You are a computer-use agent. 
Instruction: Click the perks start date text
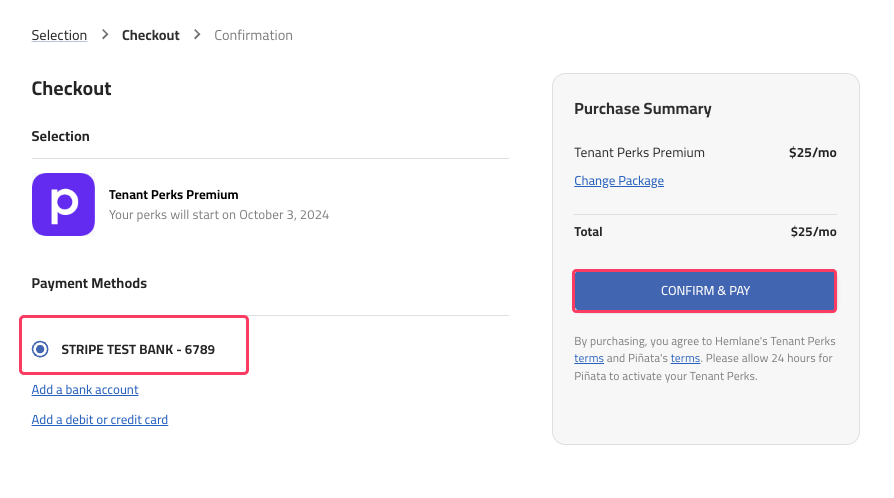pyautogui.click(x=219, y=215)
